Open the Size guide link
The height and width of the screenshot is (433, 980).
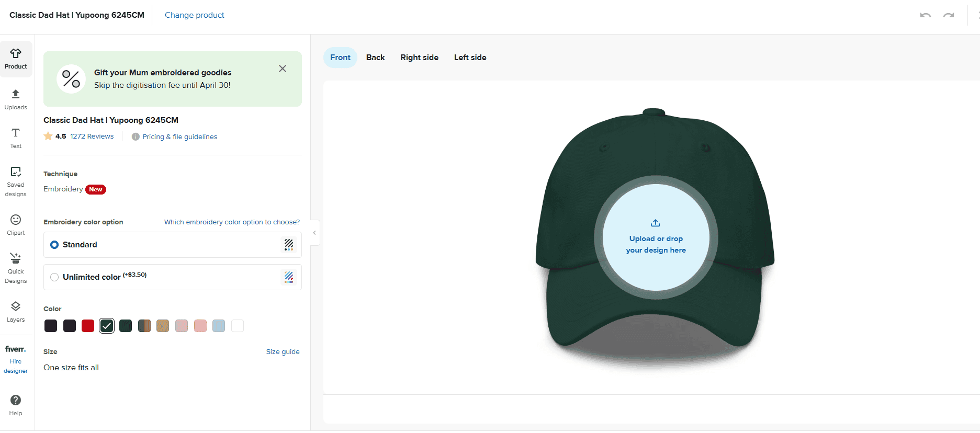(x=283, y=351)
